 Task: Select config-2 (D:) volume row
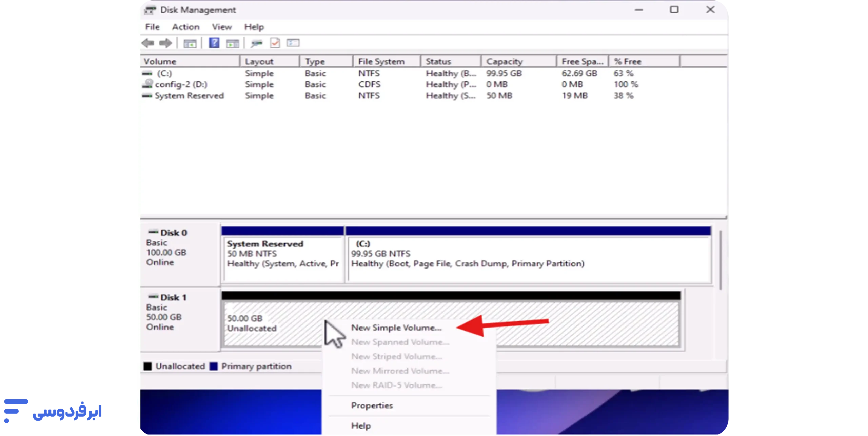pyautogui.click(x=181, y=84)
